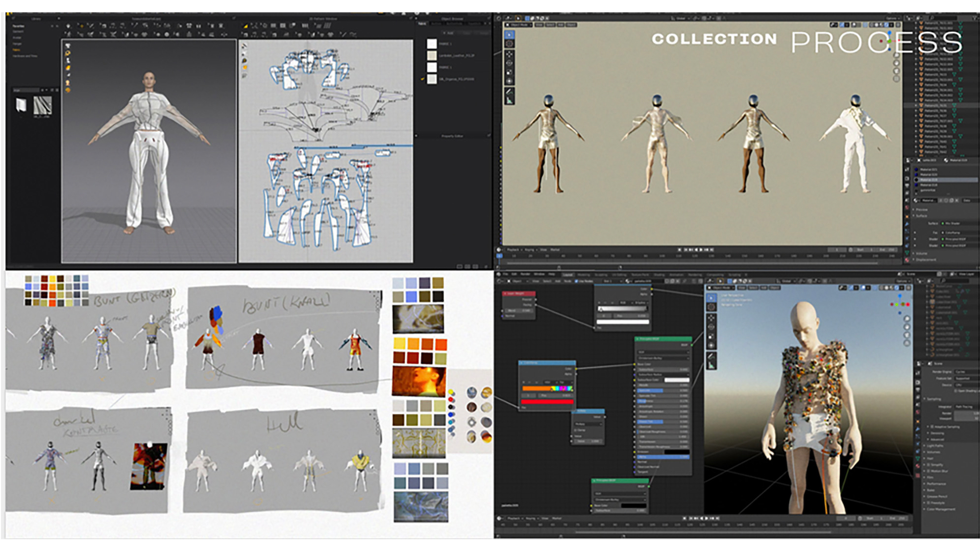This screenshot has height=551, width=980.
Task: Click the pan hand gizmo in bottom-right Blender viewport
Action: coord(907,327)
